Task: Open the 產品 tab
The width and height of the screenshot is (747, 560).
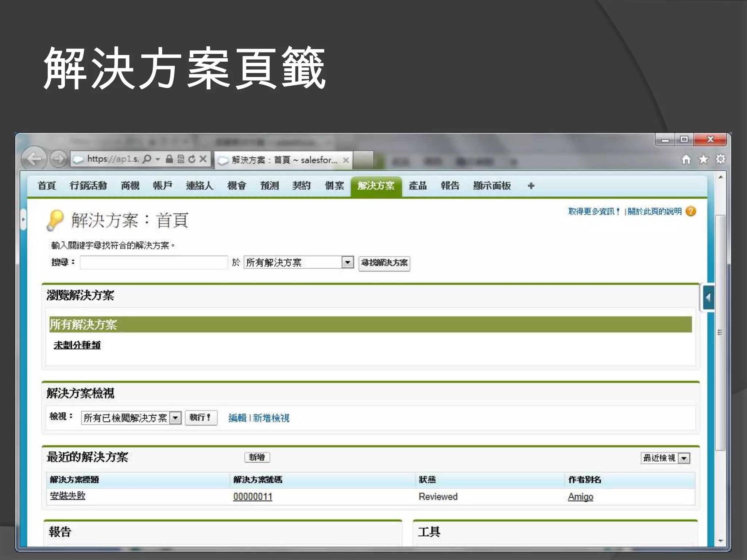Action: [x=418, y=186]
